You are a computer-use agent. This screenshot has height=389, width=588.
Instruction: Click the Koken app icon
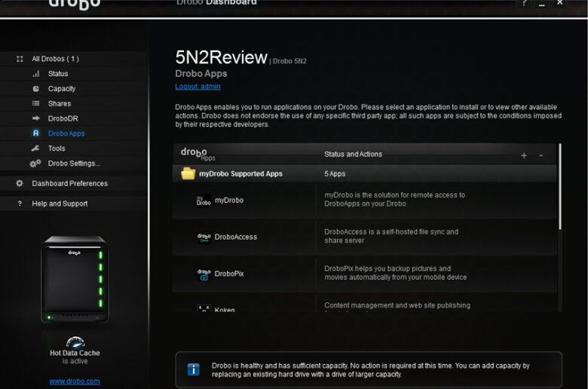[x=204, y=308]
